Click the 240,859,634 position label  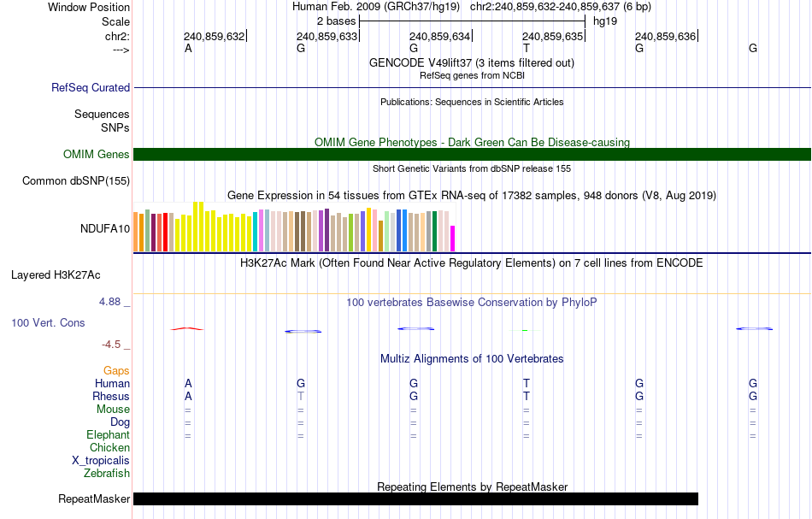coord(439,36)
